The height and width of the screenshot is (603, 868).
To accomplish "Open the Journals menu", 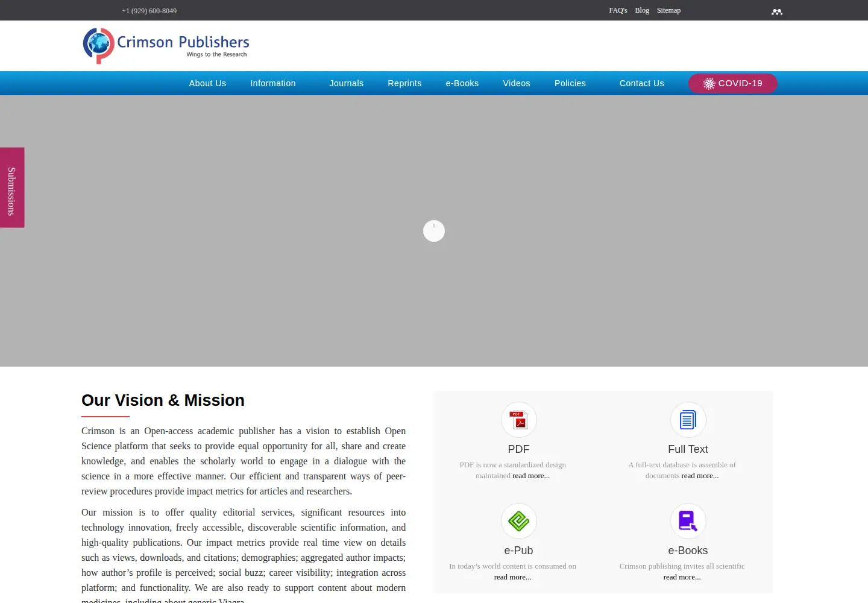I will point(346,83).
